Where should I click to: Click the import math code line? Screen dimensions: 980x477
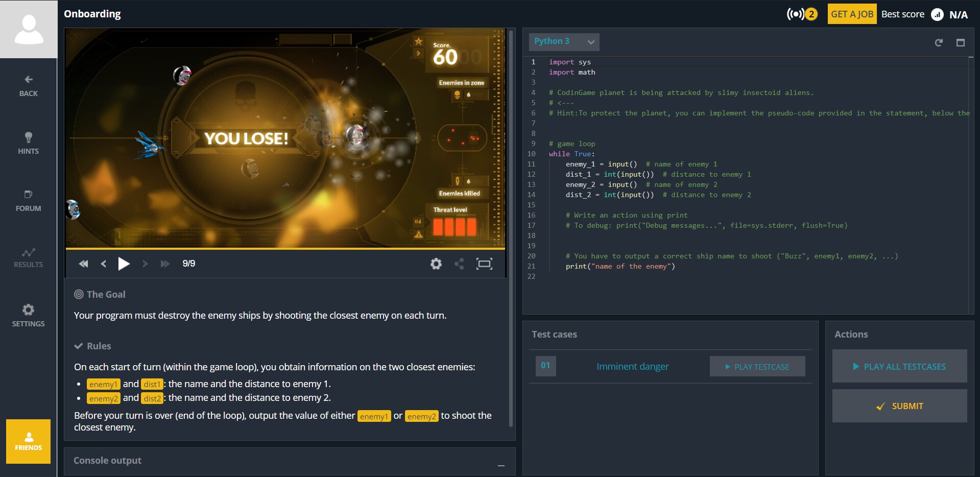click(572, 72)
